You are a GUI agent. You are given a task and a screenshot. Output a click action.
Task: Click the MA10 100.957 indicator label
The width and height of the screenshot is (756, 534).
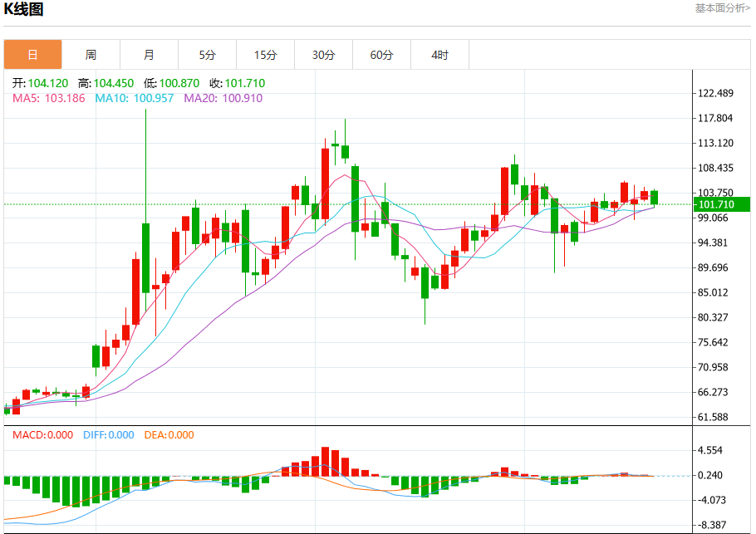point(134,98)
